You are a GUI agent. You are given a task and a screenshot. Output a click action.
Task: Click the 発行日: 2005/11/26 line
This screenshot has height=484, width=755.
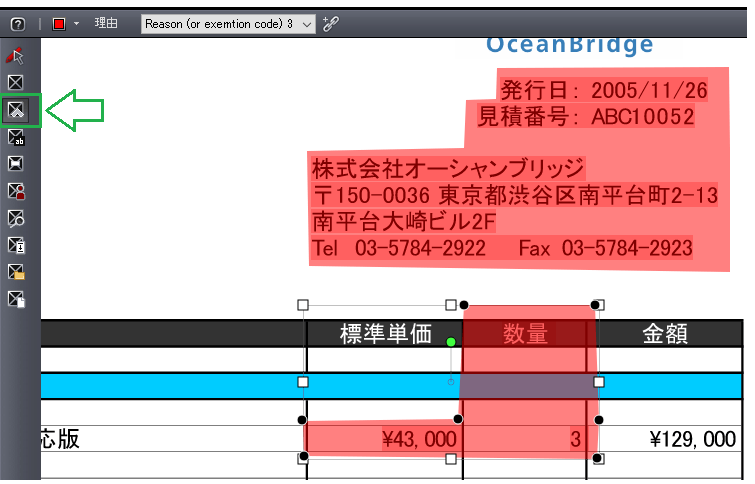604,90
